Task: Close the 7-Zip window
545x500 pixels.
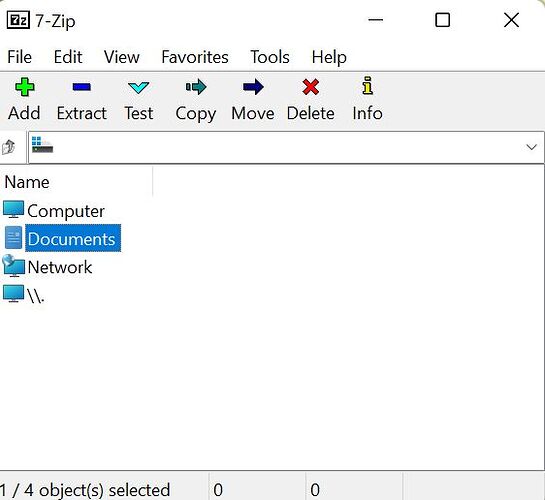Action: [x=511, y=20]
